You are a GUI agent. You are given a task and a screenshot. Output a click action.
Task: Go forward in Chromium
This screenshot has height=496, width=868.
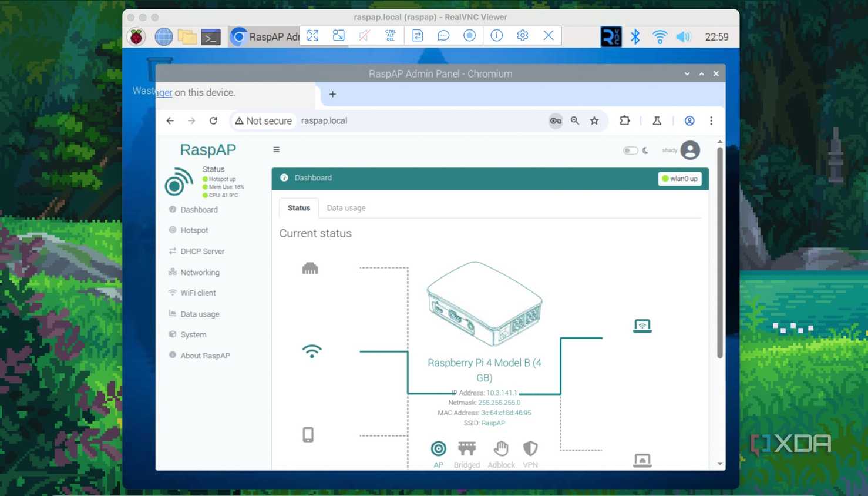pyautogui.click(x=191, y=120)
